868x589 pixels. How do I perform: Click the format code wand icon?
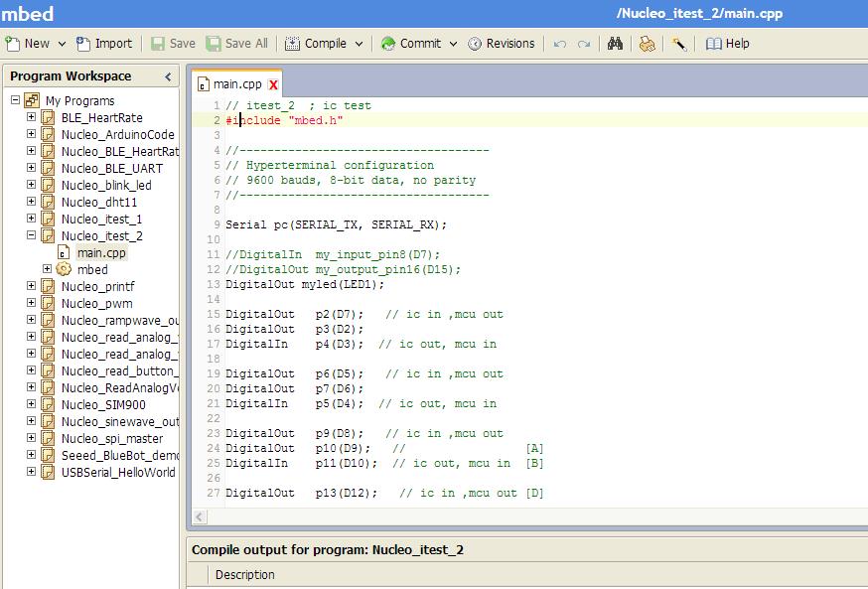679,44
